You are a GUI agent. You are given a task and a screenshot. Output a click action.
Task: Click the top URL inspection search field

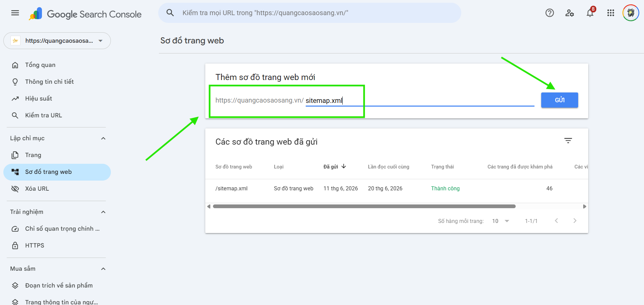point(310,13)
